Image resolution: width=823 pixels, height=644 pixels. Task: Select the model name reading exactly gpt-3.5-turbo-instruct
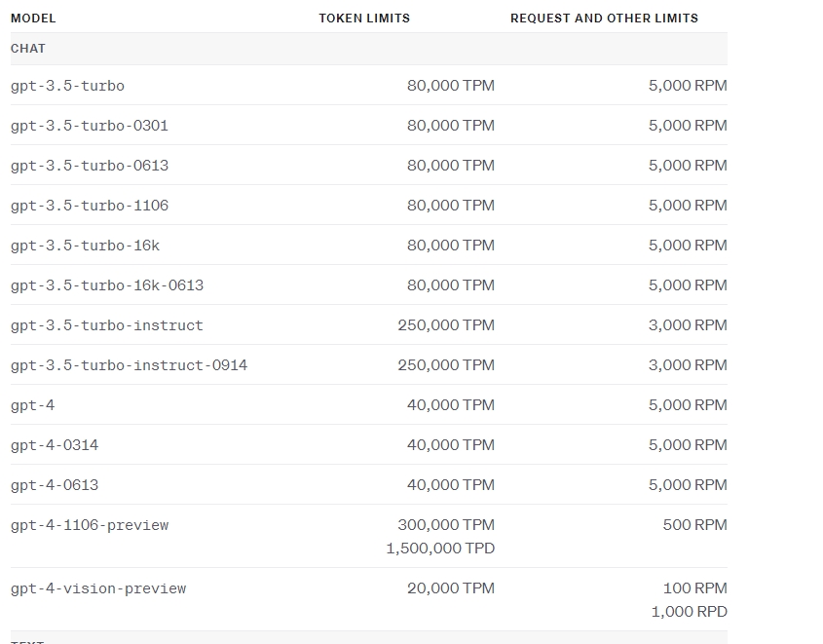pos(107,325)
